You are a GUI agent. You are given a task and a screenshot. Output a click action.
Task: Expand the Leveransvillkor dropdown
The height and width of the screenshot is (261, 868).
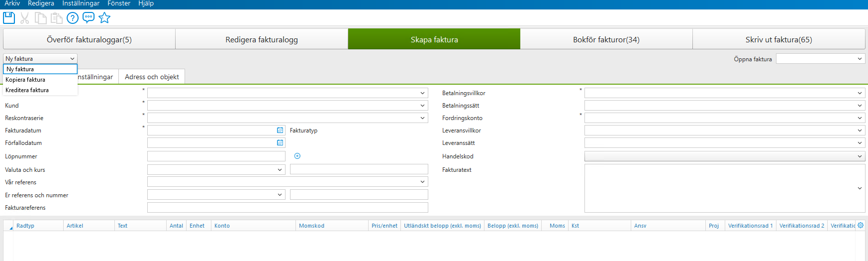pos(860,130)
